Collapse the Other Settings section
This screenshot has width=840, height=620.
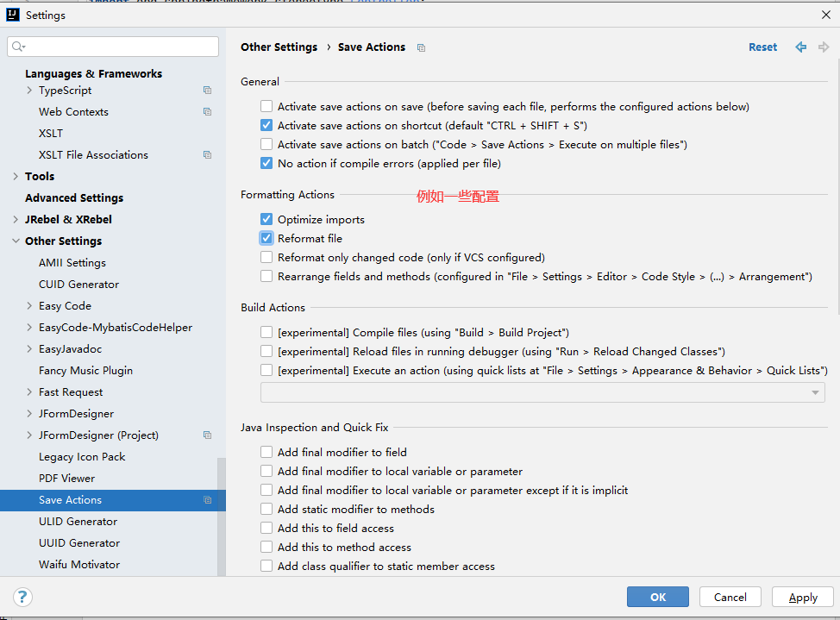[16, 241]
